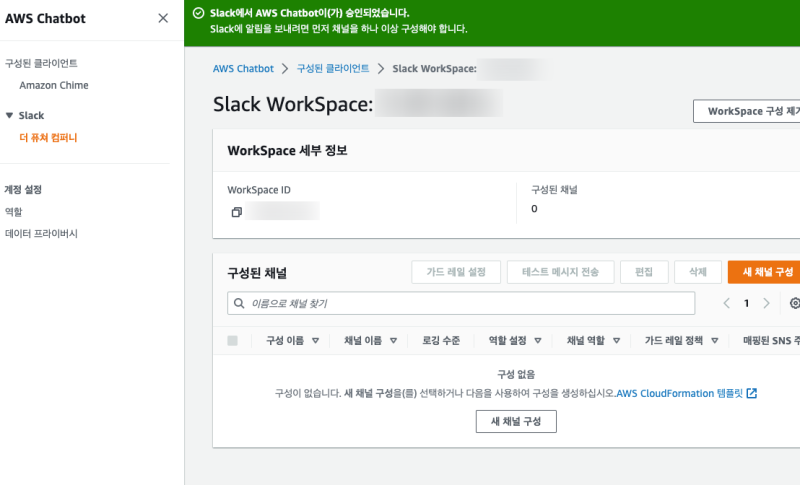Click orange 새 채널 구성 button
800x485 pixels.
coord(764,272)
